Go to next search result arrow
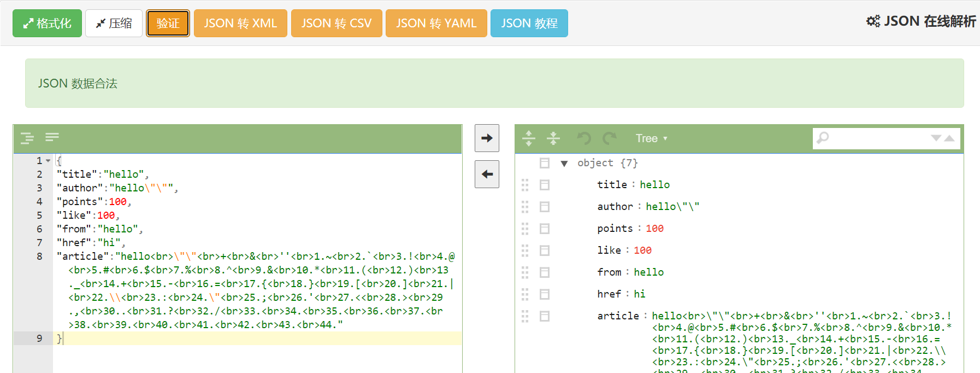The height and width of the screenshot is (373, 980). coord(936,138)
